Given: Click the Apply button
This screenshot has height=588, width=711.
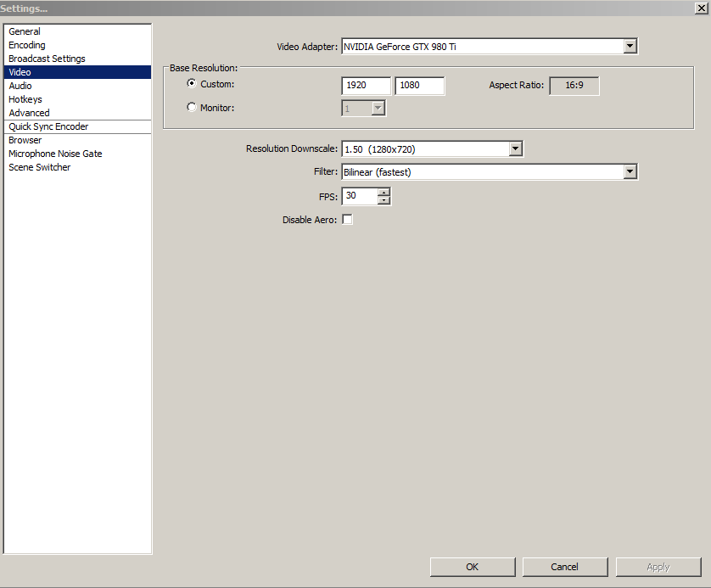Looking at the screenshot, I should [x=658, y=567].
